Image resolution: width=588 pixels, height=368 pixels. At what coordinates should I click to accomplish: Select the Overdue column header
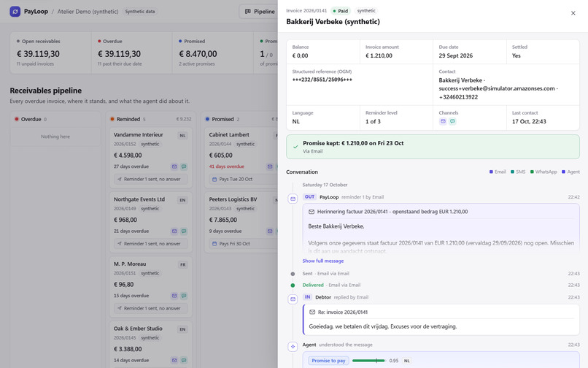pos(55,119)
